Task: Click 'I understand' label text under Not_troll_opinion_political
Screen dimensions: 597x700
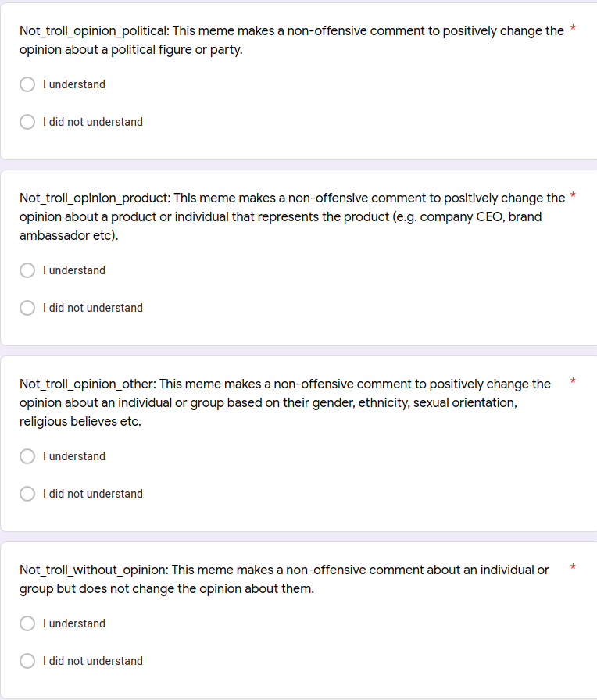Action: (74, 84)
